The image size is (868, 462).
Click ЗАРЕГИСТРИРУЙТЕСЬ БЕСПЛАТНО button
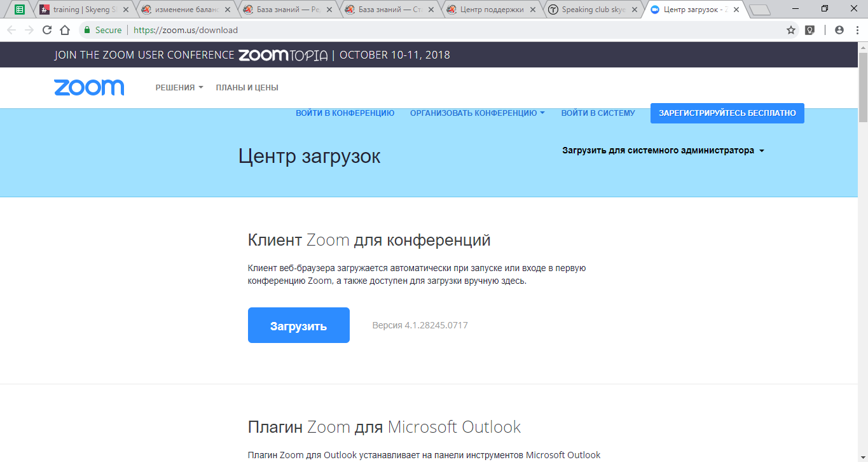pos(727,113)
